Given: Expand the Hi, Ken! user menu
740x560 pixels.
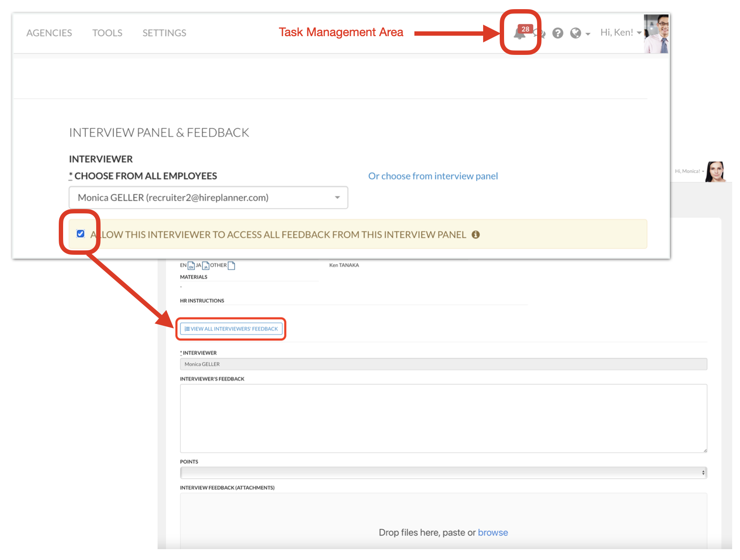Looking at the screenshot, I should pyautogui.click(x=620, y=33).
